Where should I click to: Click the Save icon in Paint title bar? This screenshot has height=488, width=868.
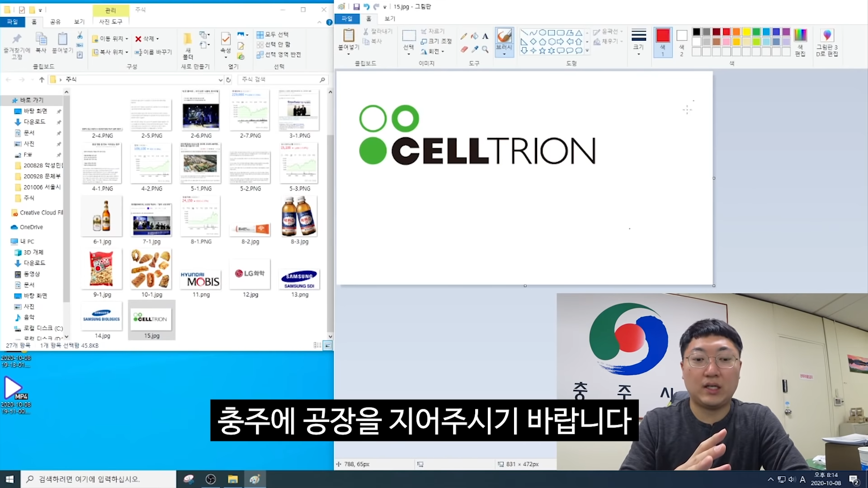pyautogui.click(x=356, y=7)
